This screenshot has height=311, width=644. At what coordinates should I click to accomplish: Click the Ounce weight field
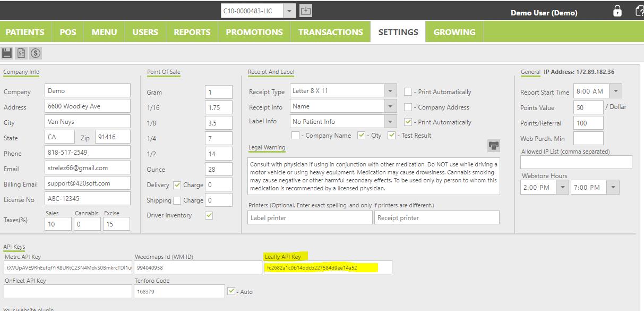click(219, 169)
